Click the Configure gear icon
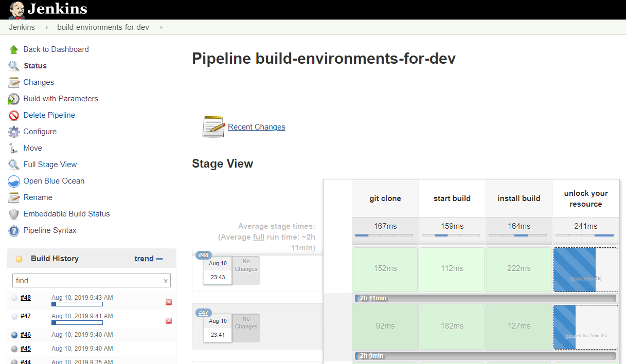Screen dimensions: 626x364 click(14, 132)
